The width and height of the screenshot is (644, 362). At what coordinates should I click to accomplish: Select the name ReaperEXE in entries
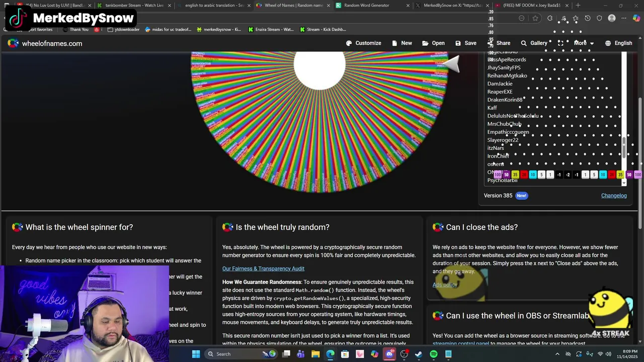pyautogui.click(x=500, y=92)
